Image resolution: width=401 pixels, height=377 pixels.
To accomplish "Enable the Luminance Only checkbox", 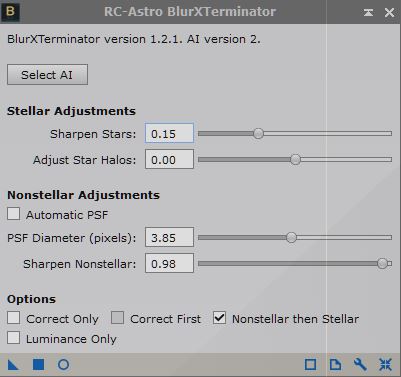I will [13, 337].
